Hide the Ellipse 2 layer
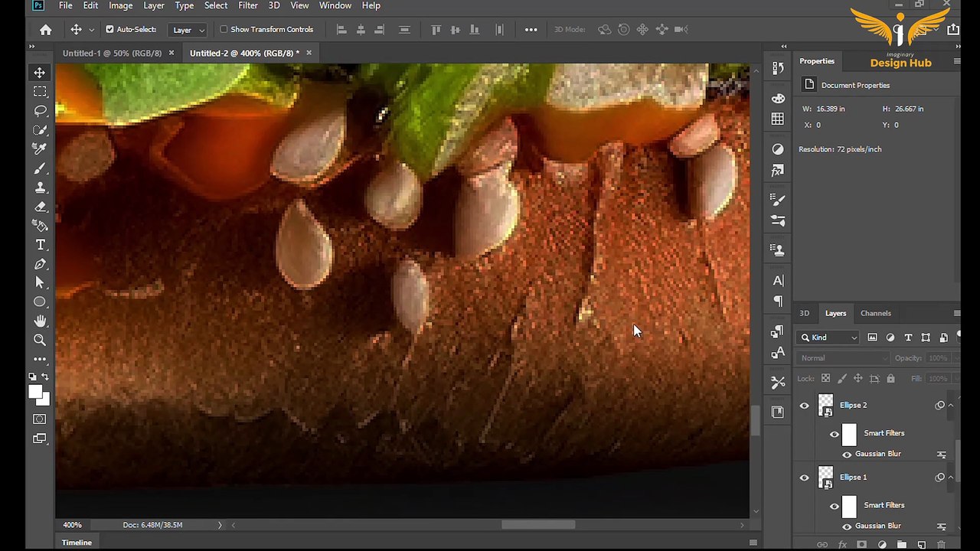 (804, 406)
